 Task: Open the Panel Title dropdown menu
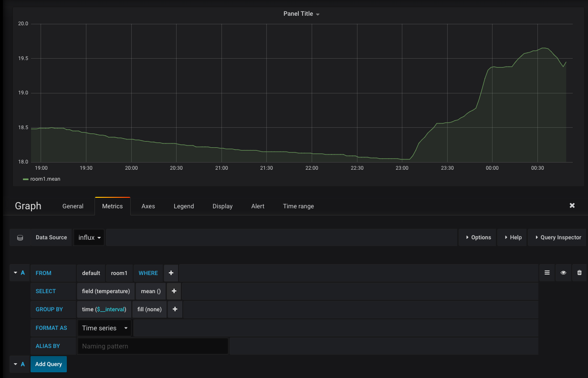pyautogui.click(x=301, y=14)
